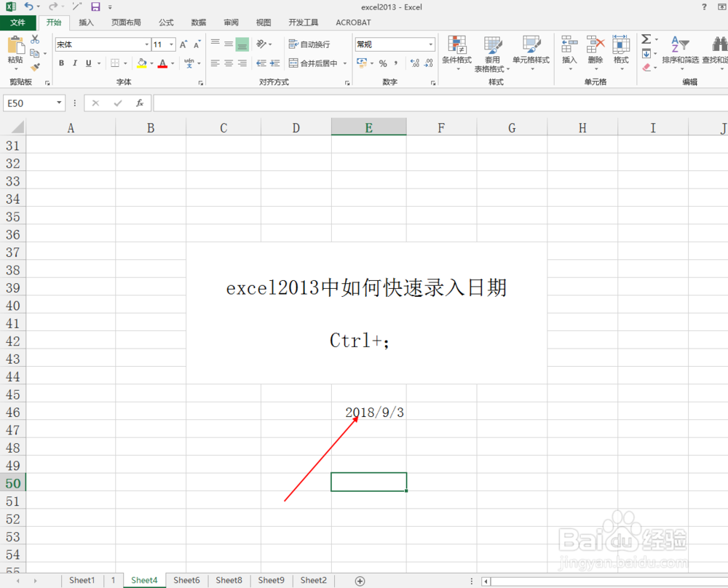
Task: Click the yellow fill color button
Action: point(142,63)
